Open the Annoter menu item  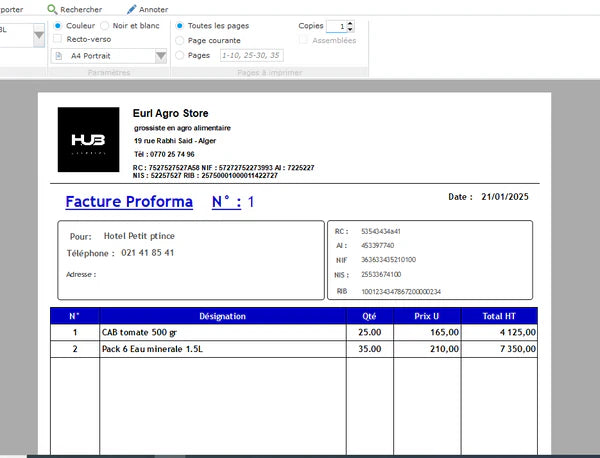click(x=147, y=9)
